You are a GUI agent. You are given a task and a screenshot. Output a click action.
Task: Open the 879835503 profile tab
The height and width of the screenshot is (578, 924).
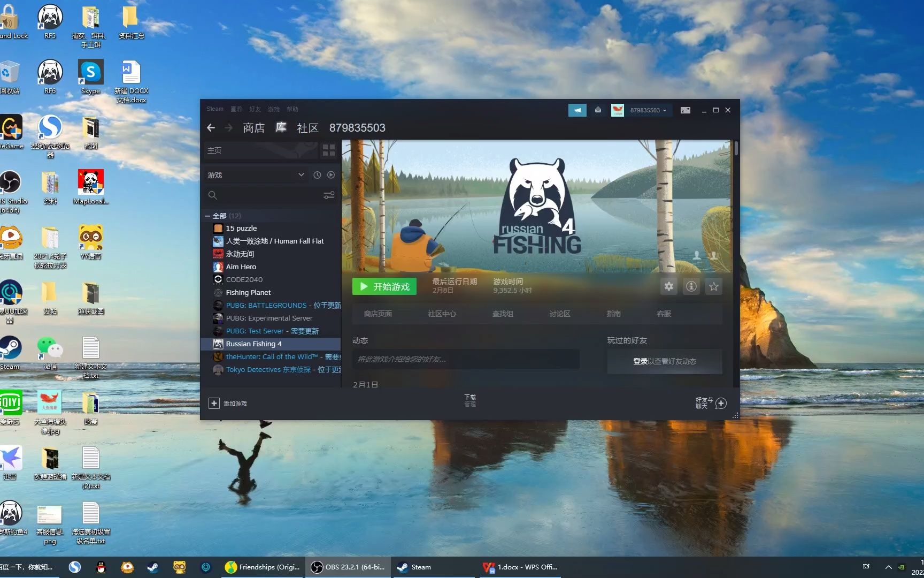[357, 128]
